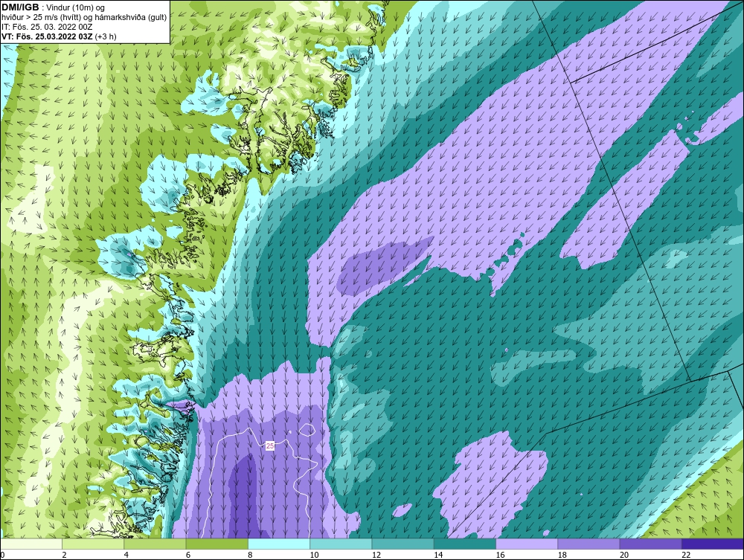This screenshot has height=560, width=744.
Task: Click the legend scale value "20"
Action: pyautogui.click(x=624, y=555)
